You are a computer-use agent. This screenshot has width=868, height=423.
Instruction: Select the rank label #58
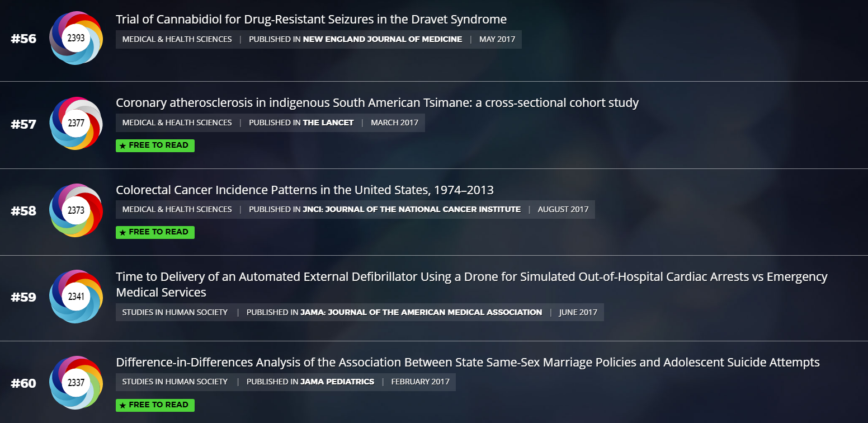click(23, 211)
